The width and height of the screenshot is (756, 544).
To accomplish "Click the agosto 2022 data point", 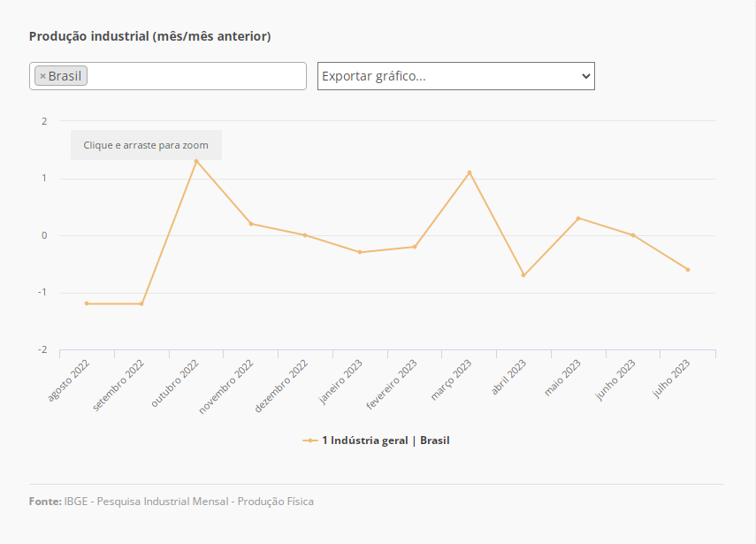I will [87, 303].
